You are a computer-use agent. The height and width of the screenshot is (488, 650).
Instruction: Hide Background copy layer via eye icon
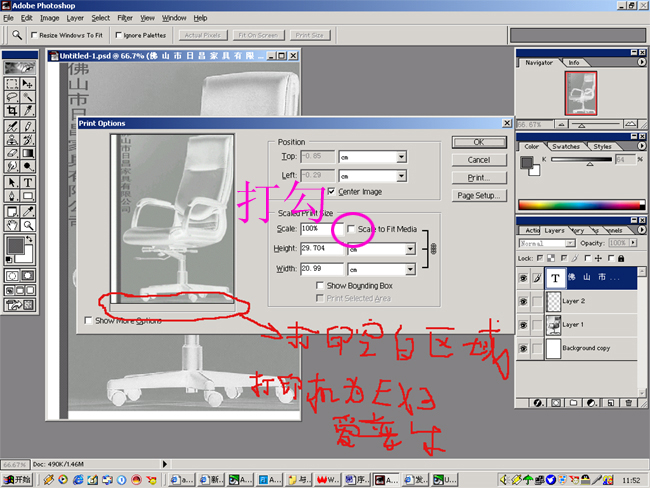[x=524, y=348]
